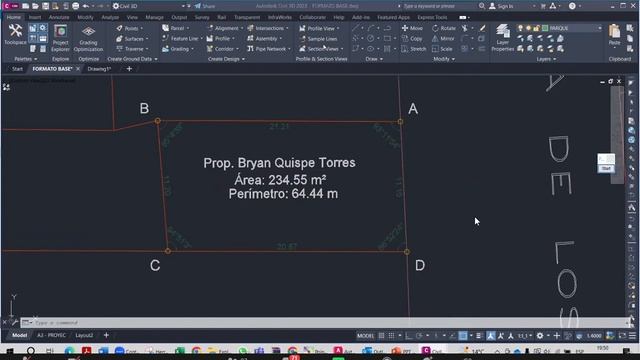640x360 pixels.
Task: Expand the Create Design panel
Action: [x=226, y=59]
